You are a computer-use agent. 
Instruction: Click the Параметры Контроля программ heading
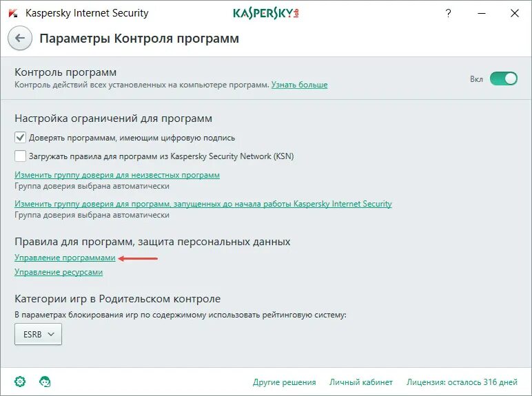point(139,39)
